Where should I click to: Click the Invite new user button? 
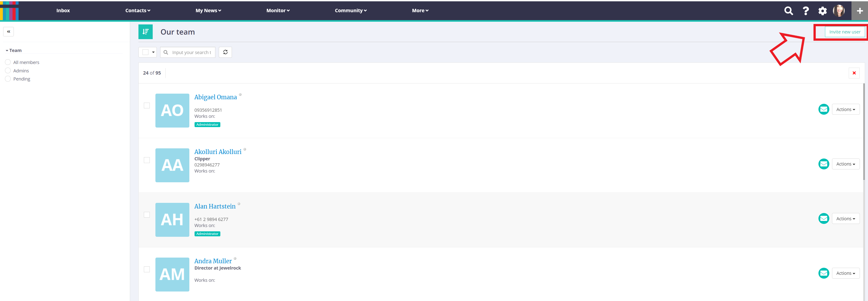click(844, 32)
